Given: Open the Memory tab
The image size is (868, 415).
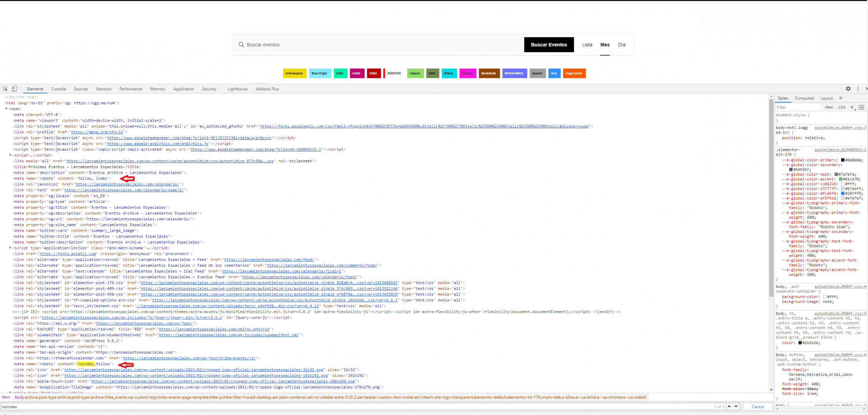Looking at the screenshot, I should [x=158, y=89].
